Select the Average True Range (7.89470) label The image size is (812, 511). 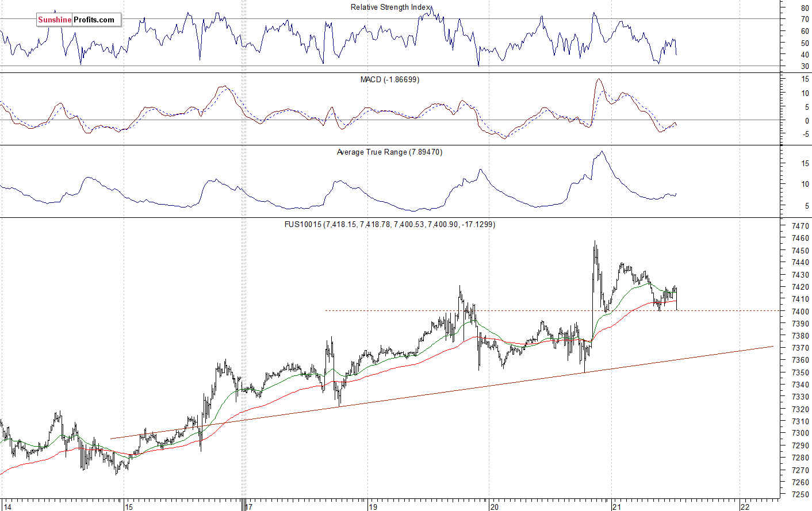point(390,152)
